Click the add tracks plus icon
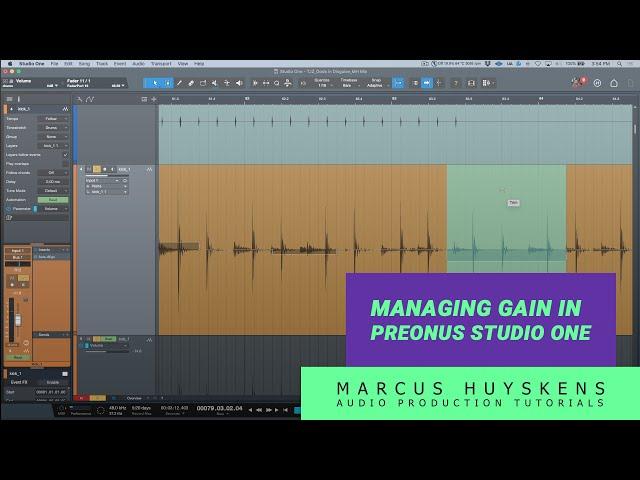This screenshot has height=480, width=640. [x=154, y=99]
